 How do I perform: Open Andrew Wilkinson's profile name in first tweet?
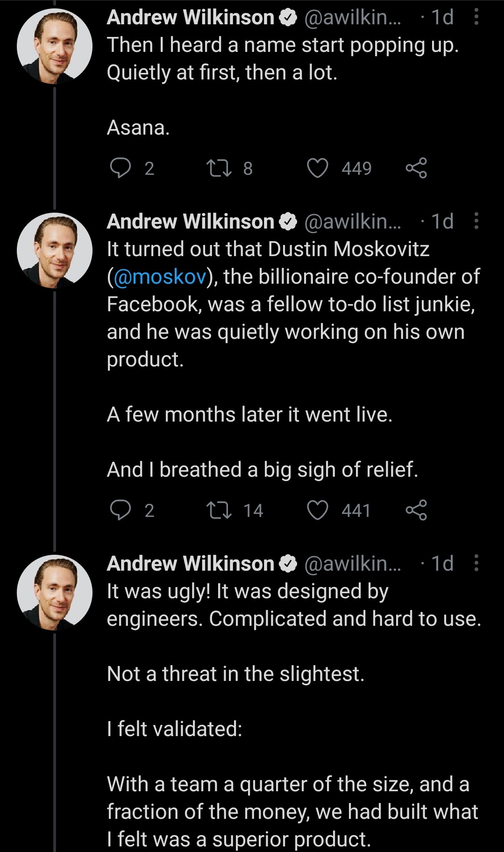[x=191, y=18]
